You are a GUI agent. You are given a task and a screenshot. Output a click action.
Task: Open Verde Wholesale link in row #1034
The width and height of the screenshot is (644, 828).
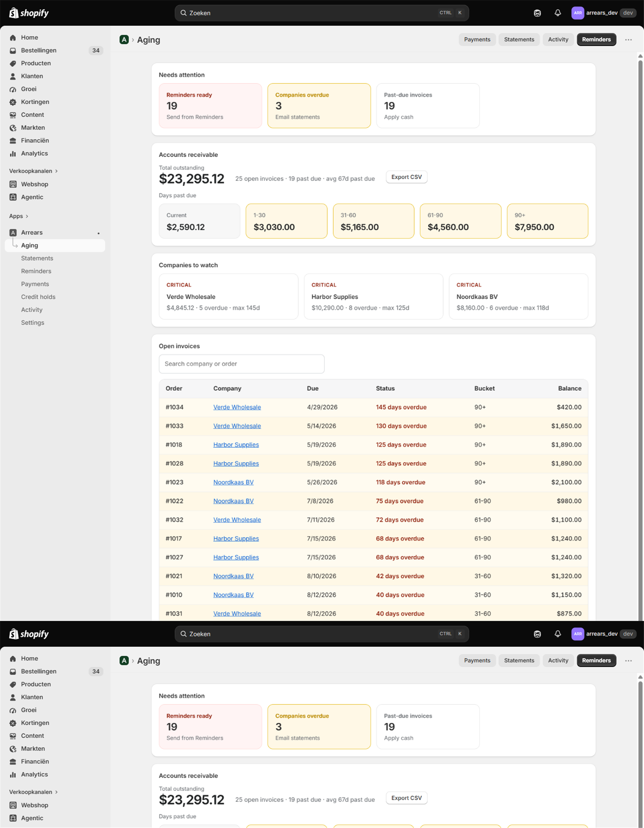pyautogui.click(x=237, y=407)
